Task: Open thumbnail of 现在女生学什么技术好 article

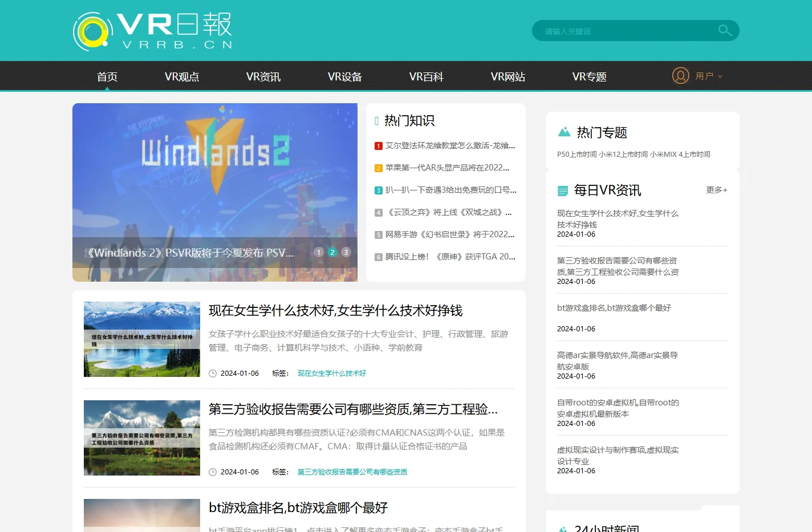Action: click(142, 339)
